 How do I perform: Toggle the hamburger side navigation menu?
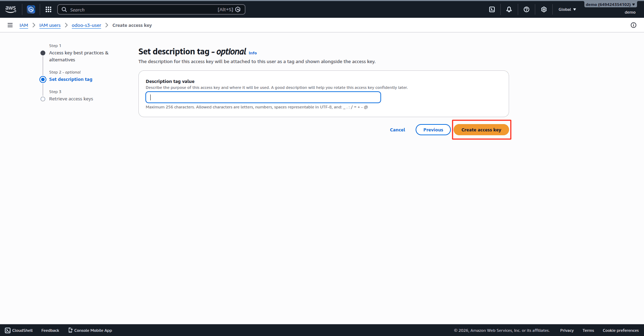point(10,25)
